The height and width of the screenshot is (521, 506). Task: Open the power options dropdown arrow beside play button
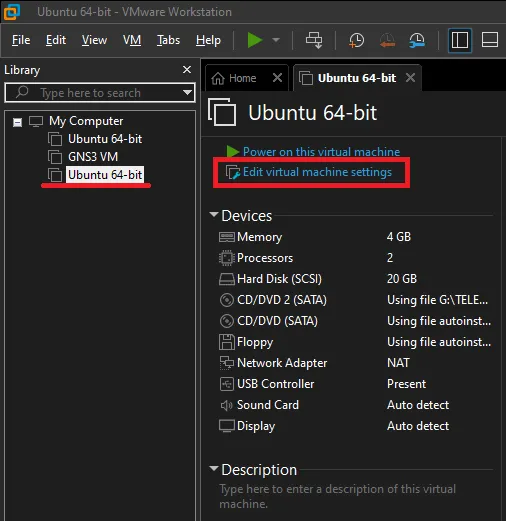pyautogui.click(x=276, y=40)
